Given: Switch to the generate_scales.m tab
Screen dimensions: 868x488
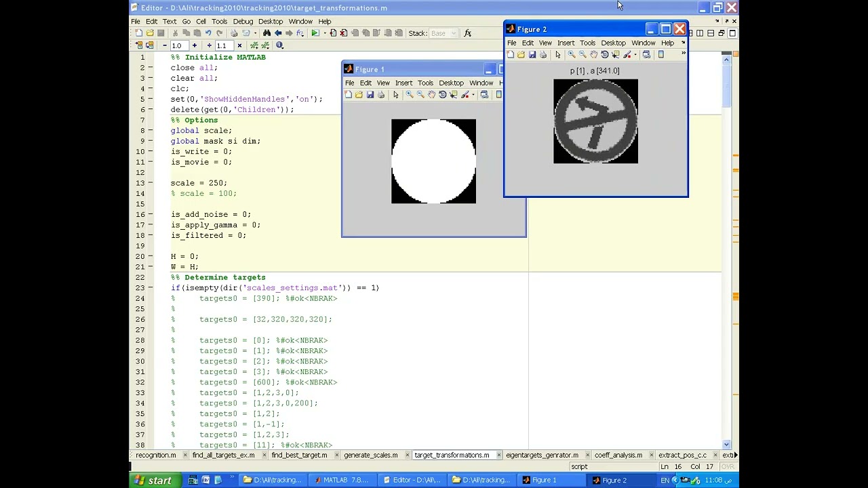Looking at the screenshot, I should pos(370,455).
